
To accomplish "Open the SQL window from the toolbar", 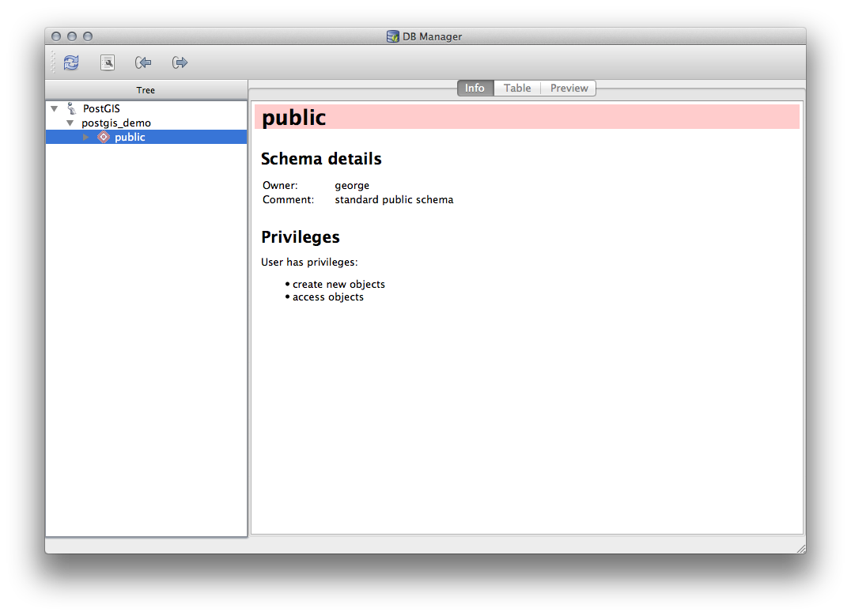I will pos(108,62).
